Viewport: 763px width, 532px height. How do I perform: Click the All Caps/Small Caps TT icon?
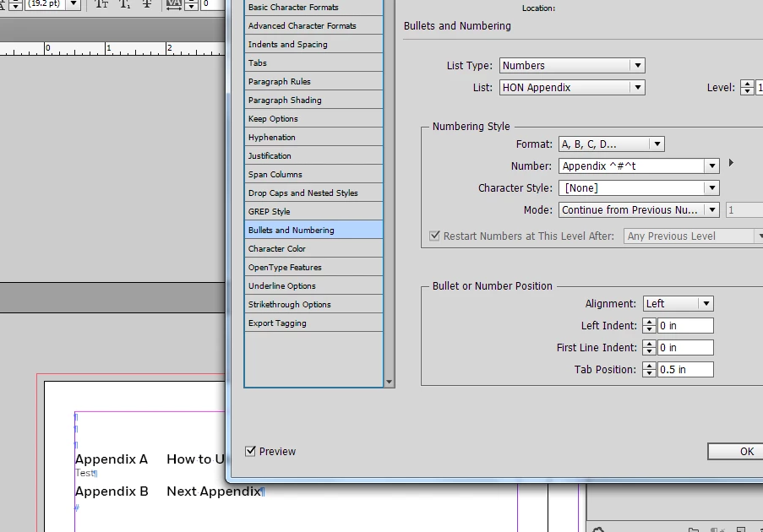pyautogui.click(x=101, y=4)
